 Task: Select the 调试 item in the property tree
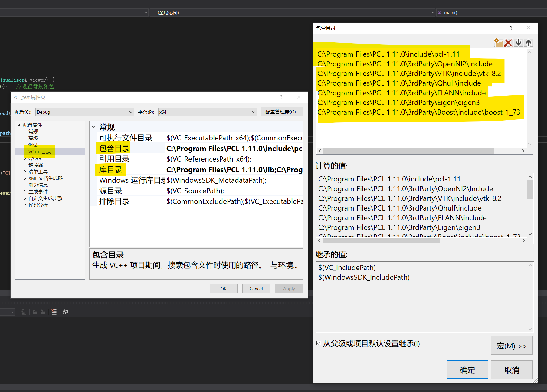(33, 145)
